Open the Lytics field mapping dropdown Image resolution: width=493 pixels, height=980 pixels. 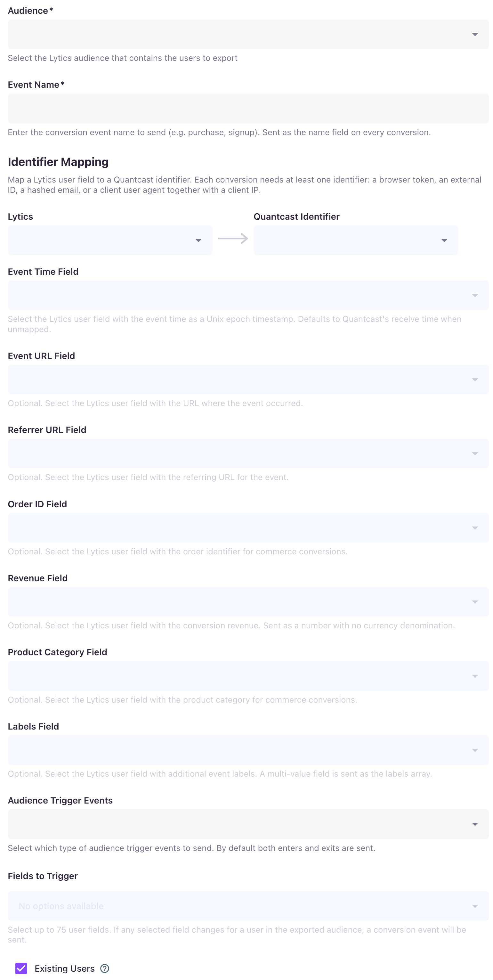(x=110, y=240)
